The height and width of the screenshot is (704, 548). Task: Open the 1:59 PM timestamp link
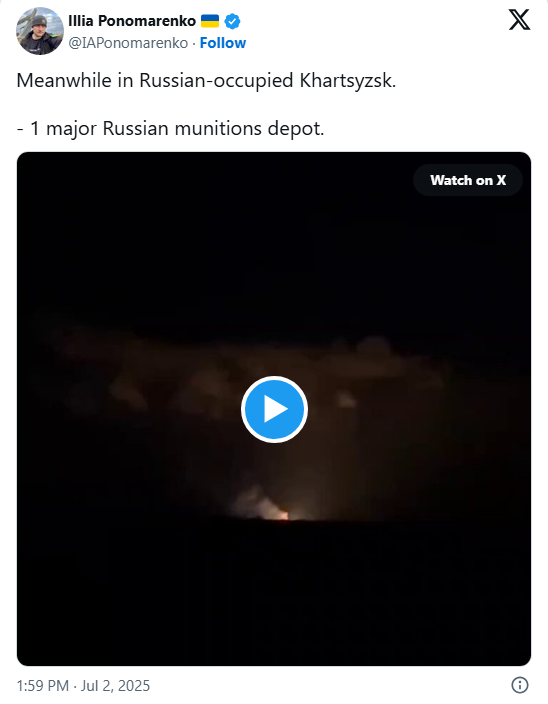[x=43, y=686]
